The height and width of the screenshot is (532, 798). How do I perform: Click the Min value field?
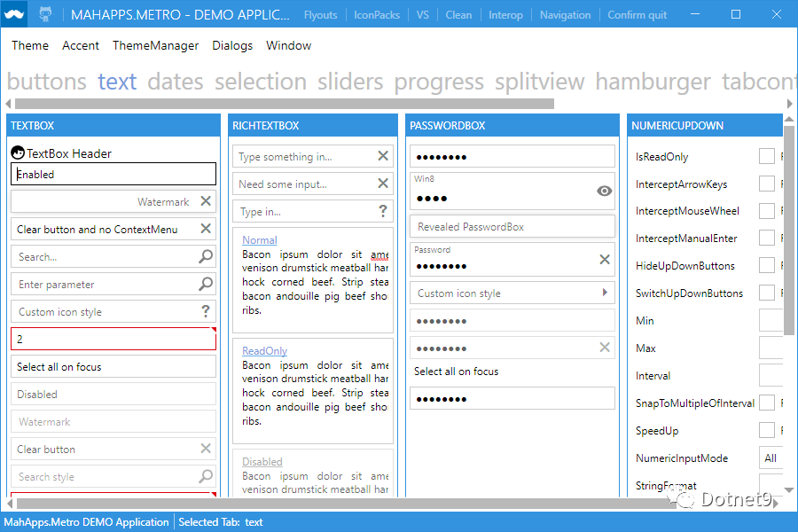[x=771, y=320]
